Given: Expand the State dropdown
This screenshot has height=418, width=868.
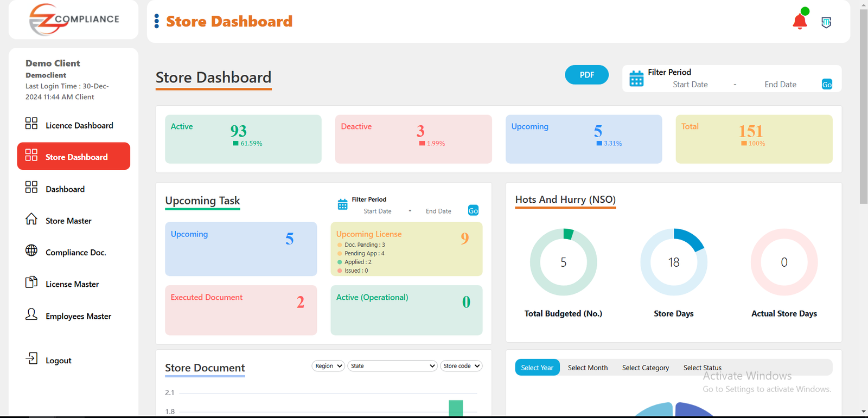Looking at the screenshot, I should (x=392, y=366).
